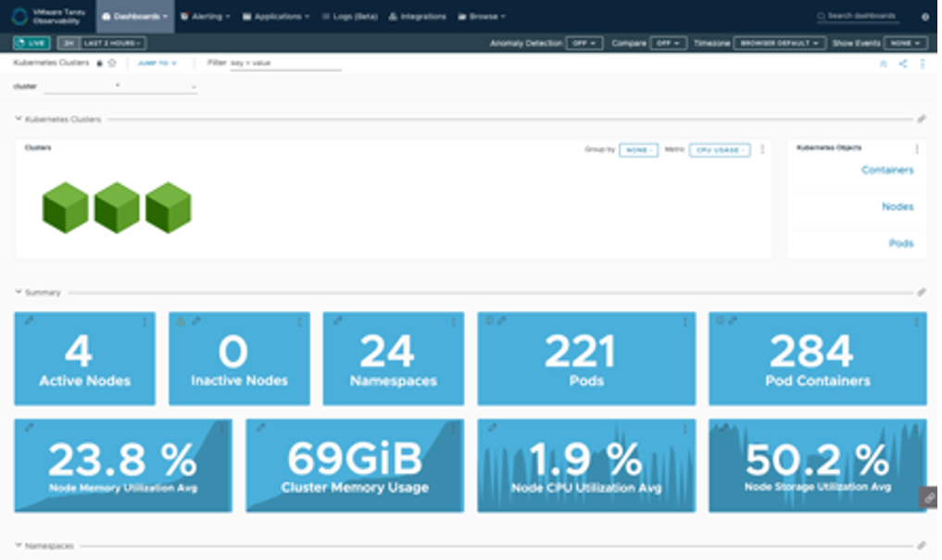Click the link icon beside Summary section
Screen dimensions: 942x560
click(921, 292)
